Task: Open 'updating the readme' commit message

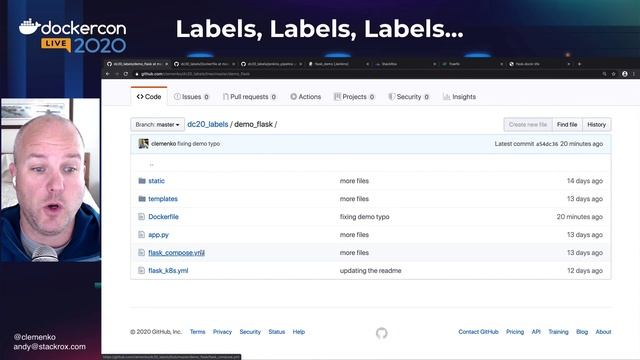Action: [x=370, y=271]
